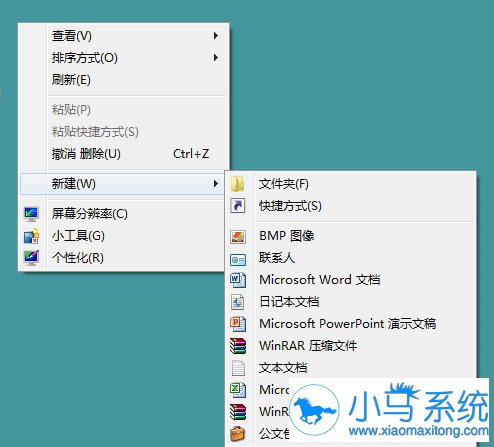Click the PowerPoint presentation icon
494x447 pixels.
click(238, 324)
